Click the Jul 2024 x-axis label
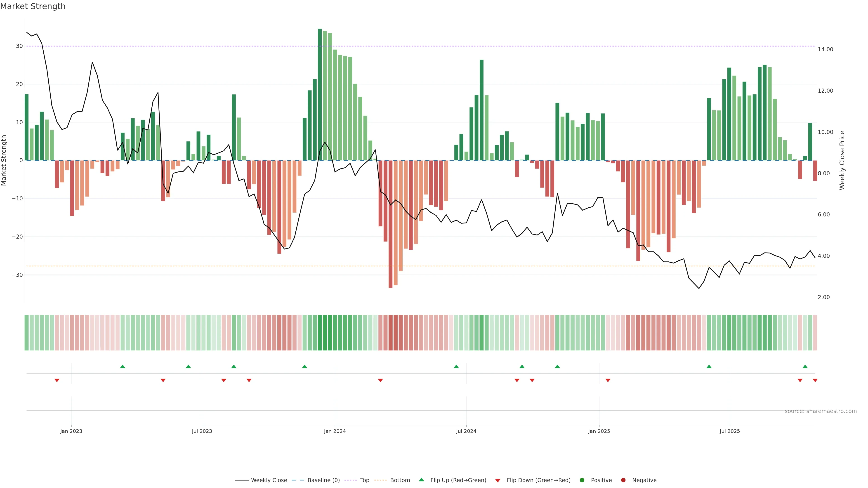This screenshot has width=868, height=488. pyautogui.click(x=466, y=431)
